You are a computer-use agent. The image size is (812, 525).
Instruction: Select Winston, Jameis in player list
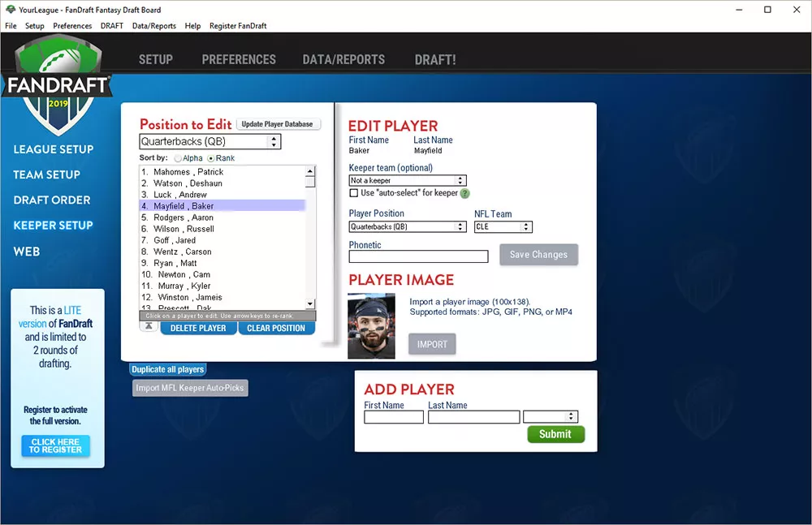tap(222, 297)
